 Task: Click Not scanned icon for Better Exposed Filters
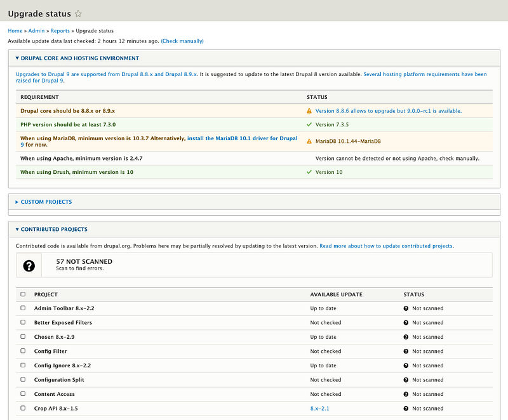click(x=406, y=322)
